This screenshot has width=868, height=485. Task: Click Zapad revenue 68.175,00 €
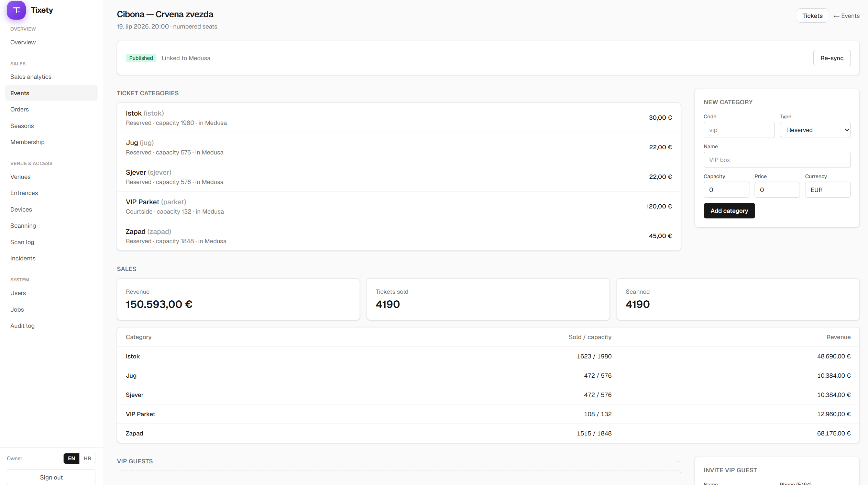pyautogui.click(x=834, y=433)
